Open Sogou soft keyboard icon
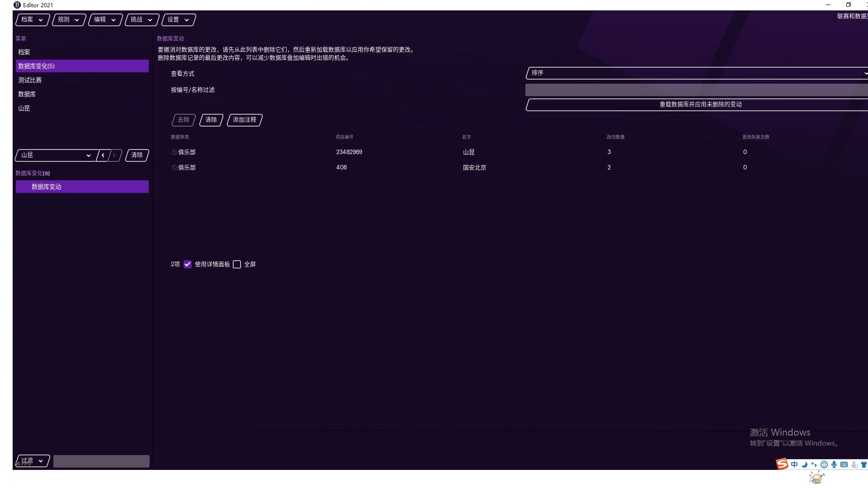The image size is (868, 488). tap(844, 465)
